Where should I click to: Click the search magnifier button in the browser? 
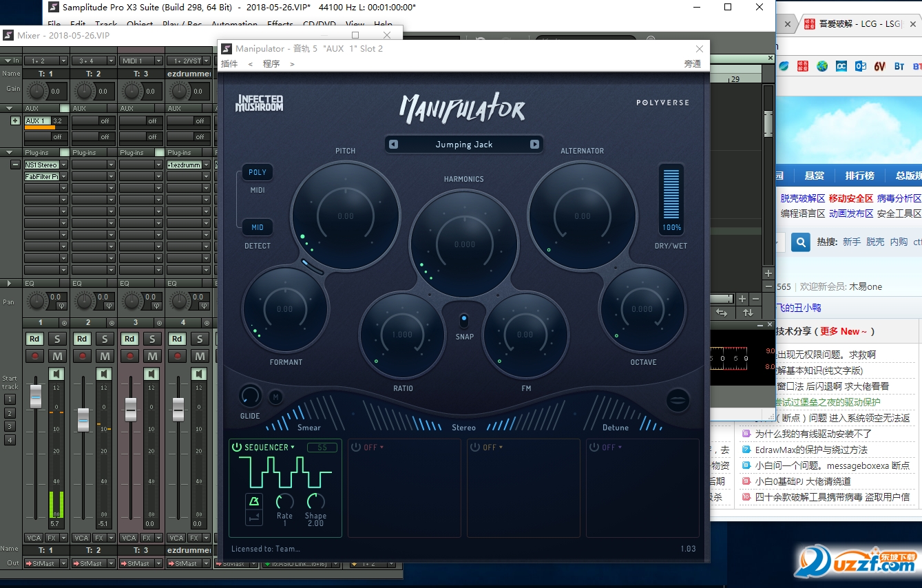pyautogui.click(x=800, y=242)
